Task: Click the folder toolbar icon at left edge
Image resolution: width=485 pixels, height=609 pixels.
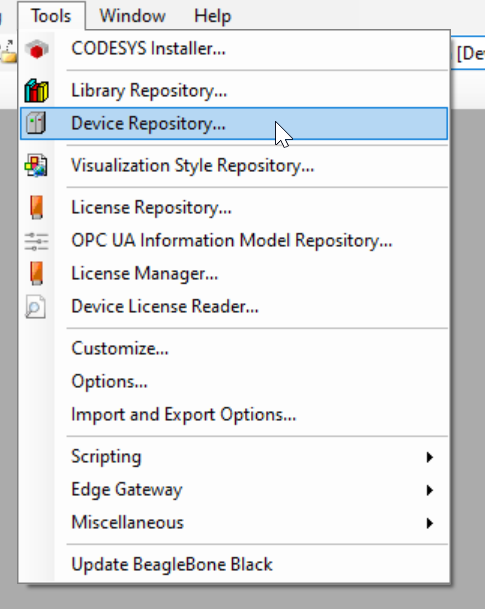Action: point(8,52)
